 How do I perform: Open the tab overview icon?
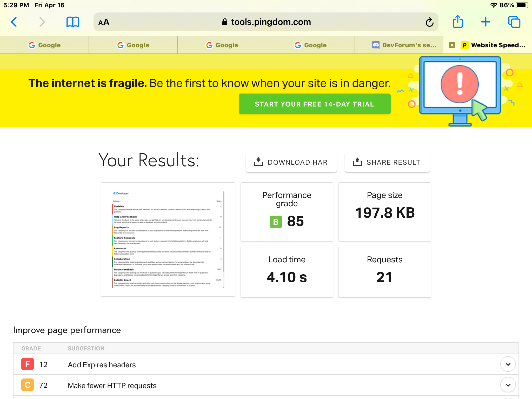coord(514,22)
